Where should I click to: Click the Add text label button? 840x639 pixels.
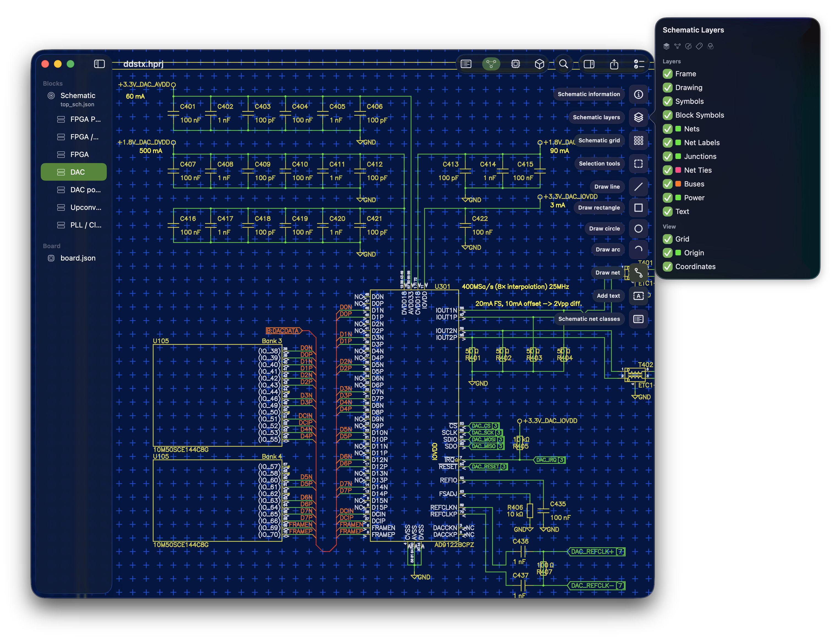608,296
